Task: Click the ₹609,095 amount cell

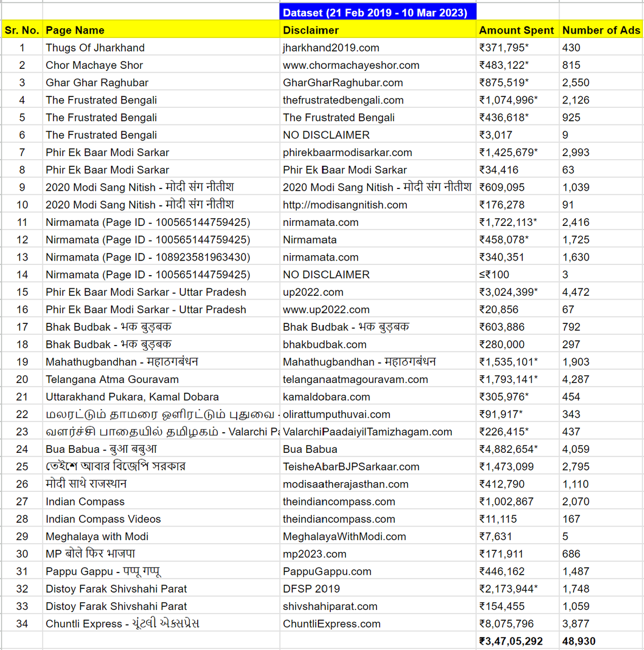Action: (518, 187)
